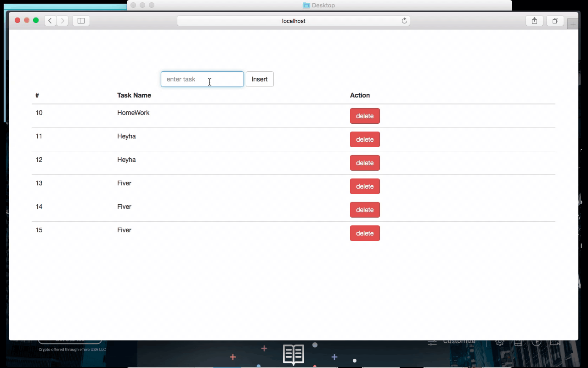Reload the localhost page
588x368 pixels.
pos(404,20)
